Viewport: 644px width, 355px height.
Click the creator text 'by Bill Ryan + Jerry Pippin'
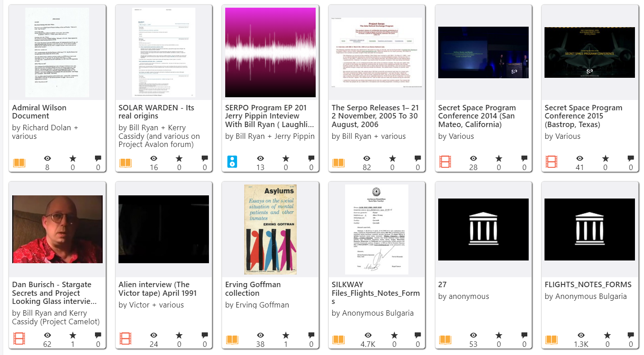(270, 136)
